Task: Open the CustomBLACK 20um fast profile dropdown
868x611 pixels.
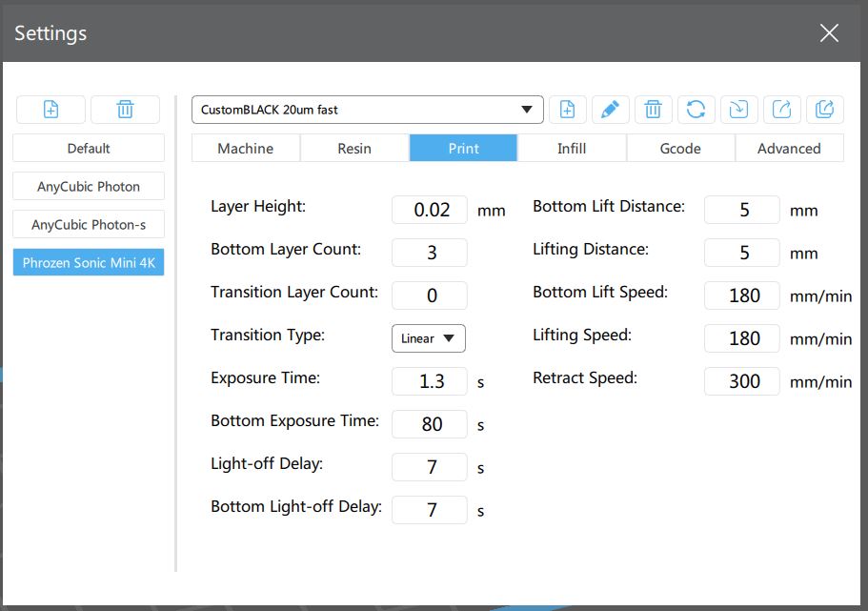Action: tap(367, 110)
